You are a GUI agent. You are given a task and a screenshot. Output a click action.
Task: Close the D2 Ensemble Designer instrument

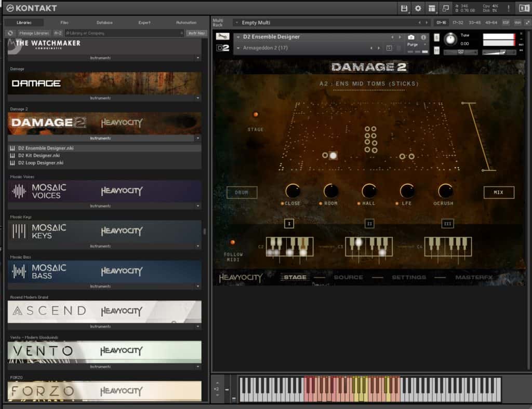(522, 34)
